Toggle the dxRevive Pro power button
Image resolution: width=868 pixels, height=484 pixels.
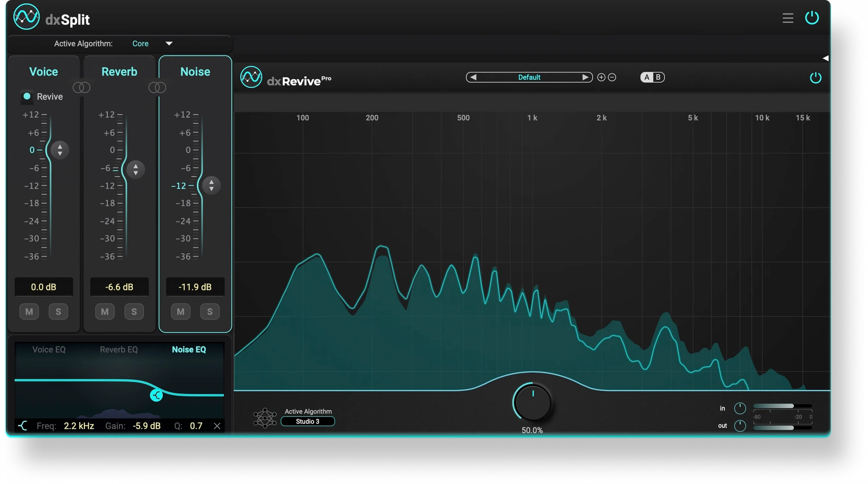(x=815, y=78)
